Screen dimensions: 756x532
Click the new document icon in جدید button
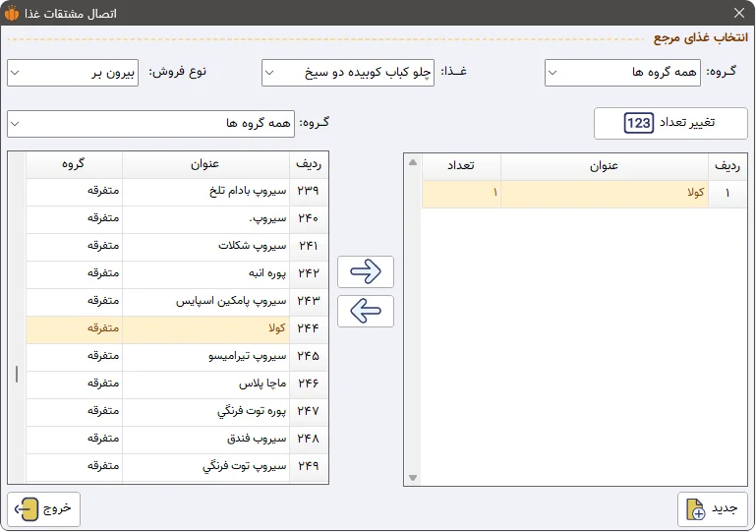tap(696, 509)
